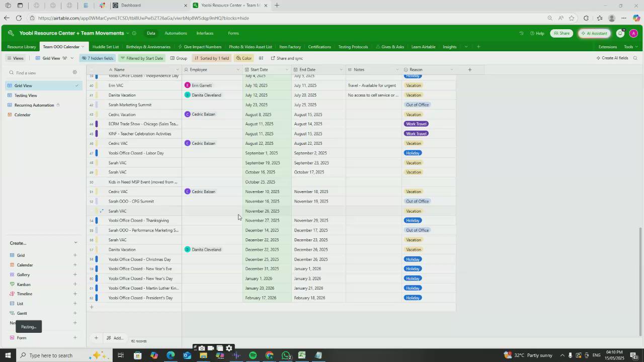Switch to Interfaces tab
The height and width of the screenshot is (362, 644).
pos(205,33)
